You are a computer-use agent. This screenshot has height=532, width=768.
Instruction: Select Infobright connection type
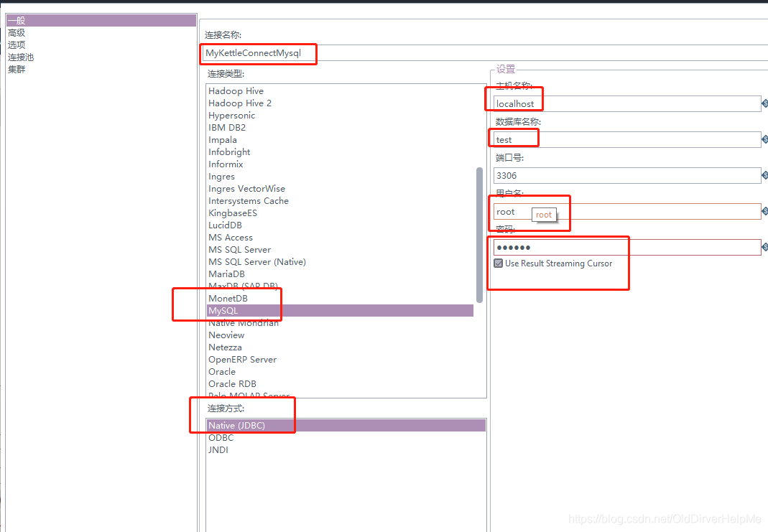[229, 152]
